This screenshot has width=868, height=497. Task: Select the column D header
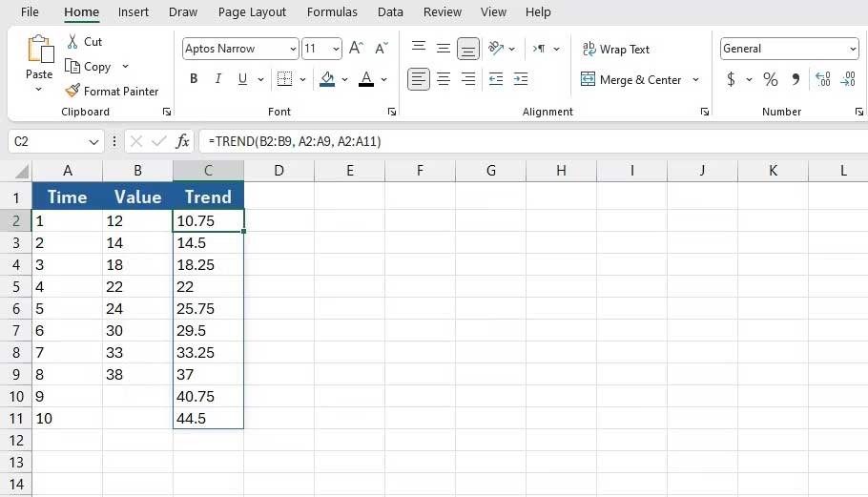pos(279,171)
